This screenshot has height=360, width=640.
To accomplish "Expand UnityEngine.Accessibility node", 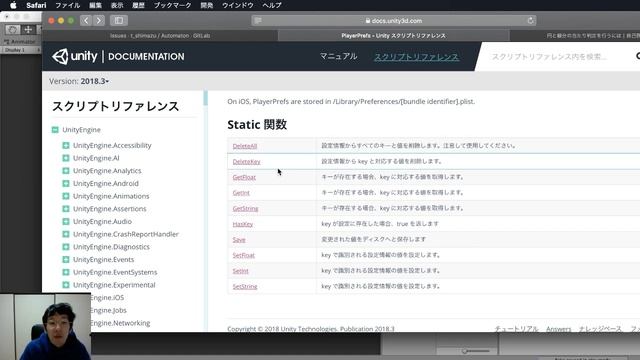I will click(66, 145).
